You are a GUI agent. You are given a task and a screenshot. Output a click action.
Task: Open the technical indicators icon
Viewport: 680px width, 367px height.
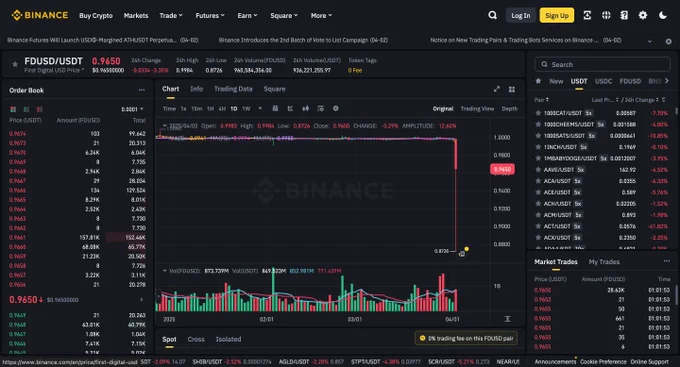(290, 108)
